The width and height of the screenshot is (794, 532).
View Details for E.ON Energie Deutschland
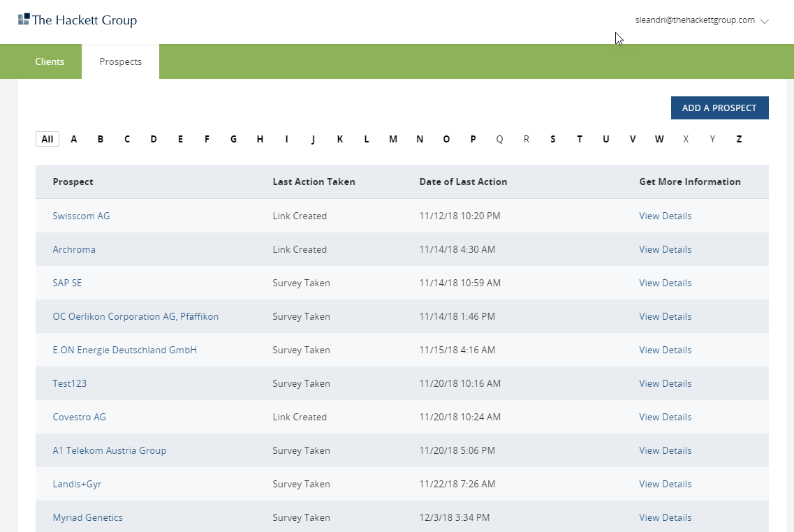tap(666, 350)
